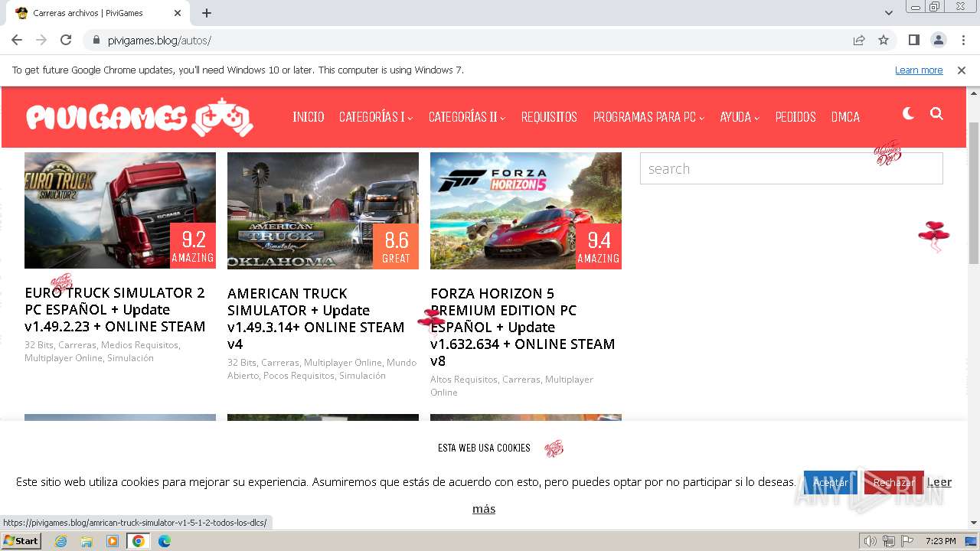
Task: Open Forza Horizon 5 thumbnail
Action: pyautogui.click(x=526, y=210)
